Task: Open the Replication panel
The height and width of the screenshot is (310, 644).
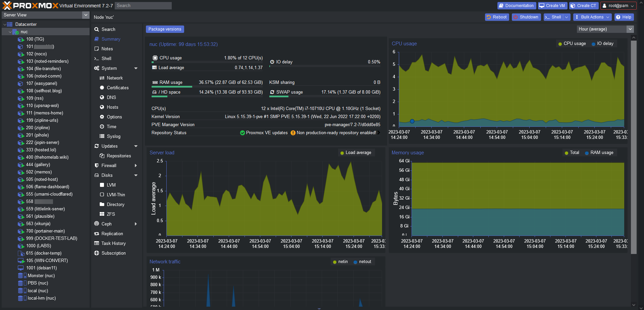Action: tap(112, 234)
